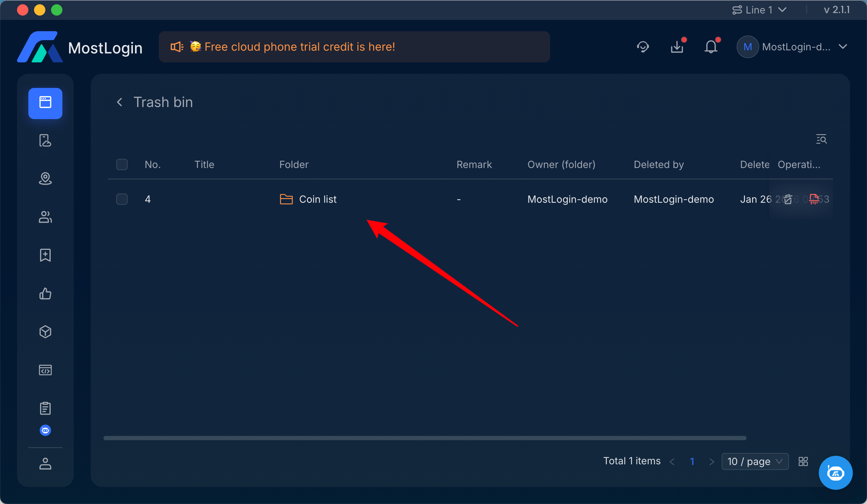Click the MostLogin logo

coord(40,47)
